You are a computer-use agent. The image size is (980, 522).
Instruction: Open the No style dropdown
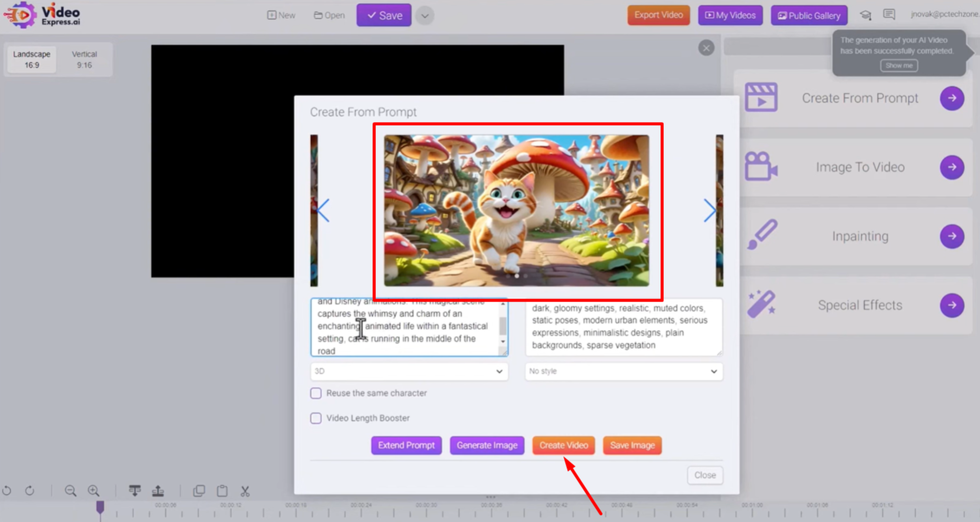pyautogui.click(x=624, y=371)
